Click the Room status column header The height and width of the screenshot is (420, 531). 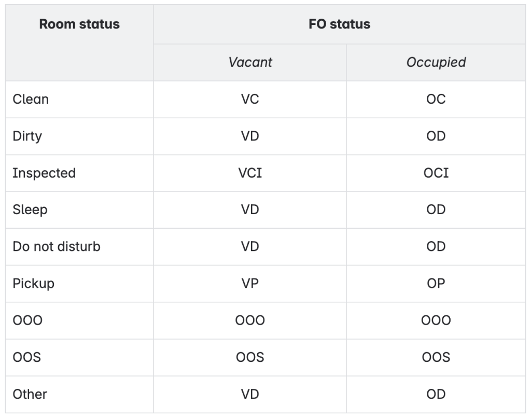coord(79,24)
